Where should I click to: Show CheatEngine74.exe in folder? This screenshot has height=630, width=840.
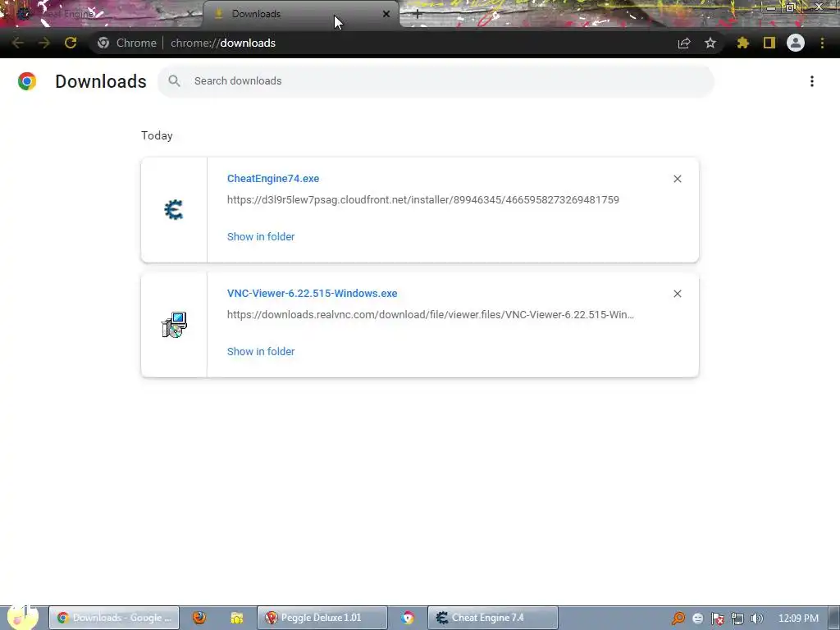click(261, 236)
